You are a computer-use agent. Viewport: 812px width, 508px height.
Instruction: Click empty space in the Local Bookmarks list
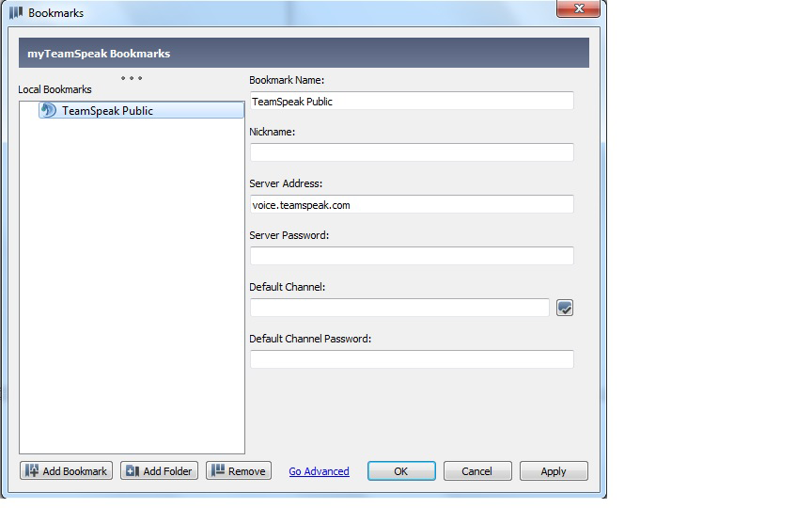click(132, 282)
